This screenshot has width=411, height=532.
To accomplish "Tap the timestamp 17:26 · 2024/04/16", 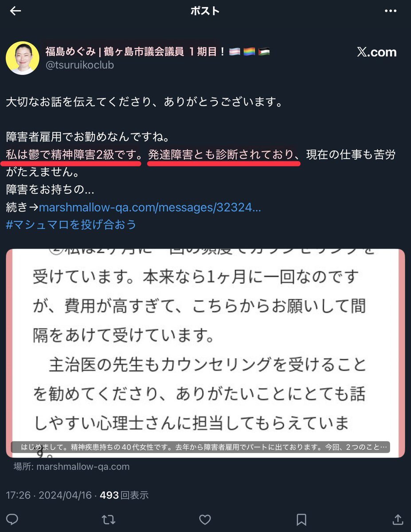I will (x=48, y=495).
